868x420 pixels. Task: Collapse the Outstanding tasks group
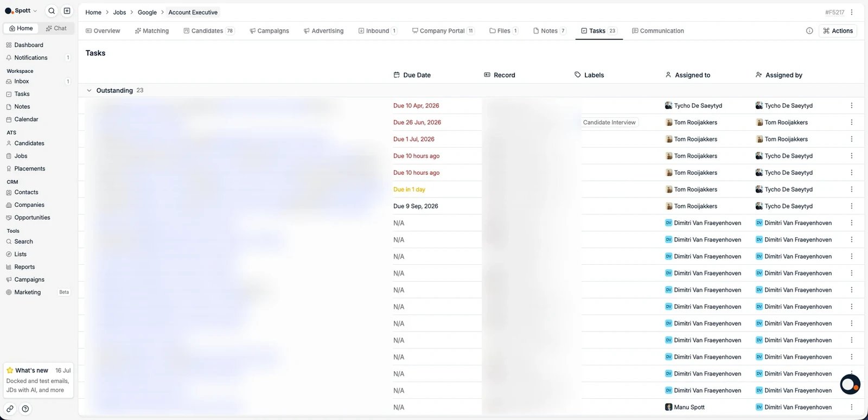(x=89, y=91)
